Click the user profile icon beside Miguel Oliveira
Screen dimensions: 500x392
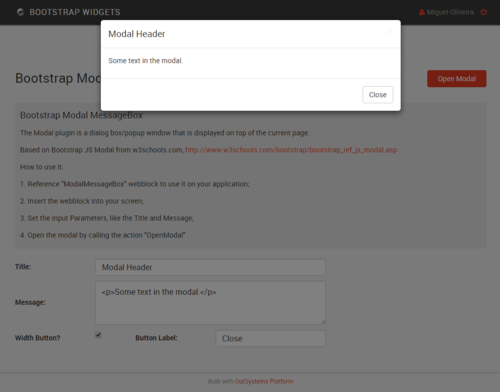(422, 12)
